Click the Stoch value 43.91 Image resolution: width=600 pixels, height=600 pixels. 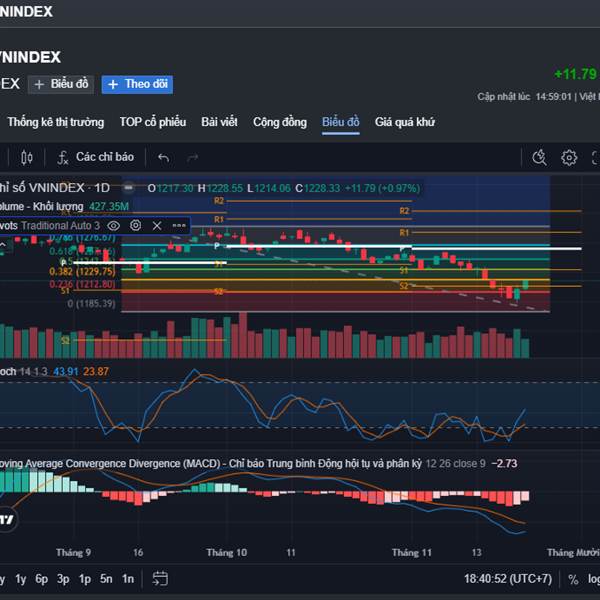click(66, 372)
